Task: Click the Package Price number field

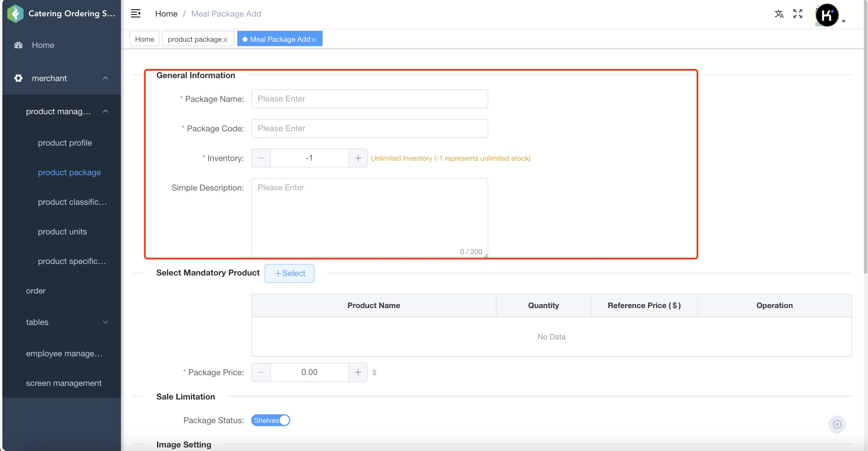Action: 309,372
